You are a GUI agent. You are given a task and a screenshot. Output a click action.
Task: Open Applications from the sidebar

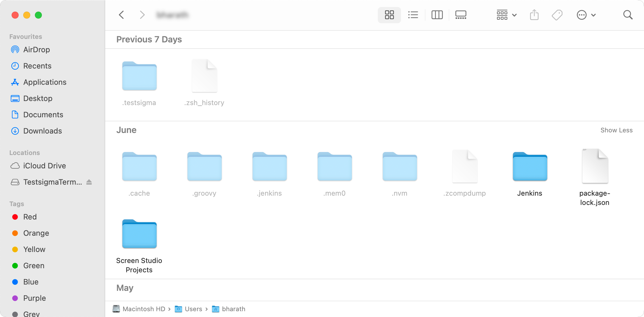coord(44,82)
